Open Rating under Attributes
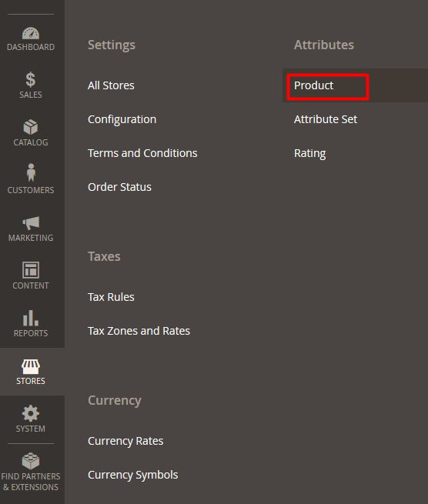The width and height of the screenshot is (428, 504). [x=309, y=153]
